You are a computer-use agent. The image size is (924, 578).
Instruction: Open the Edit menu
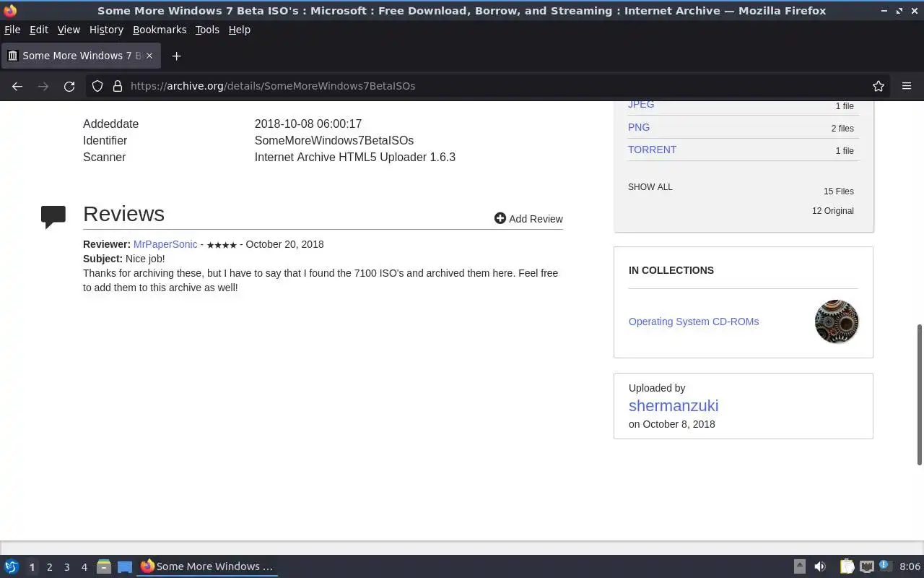pyautogui.click(x=39, y=30)
